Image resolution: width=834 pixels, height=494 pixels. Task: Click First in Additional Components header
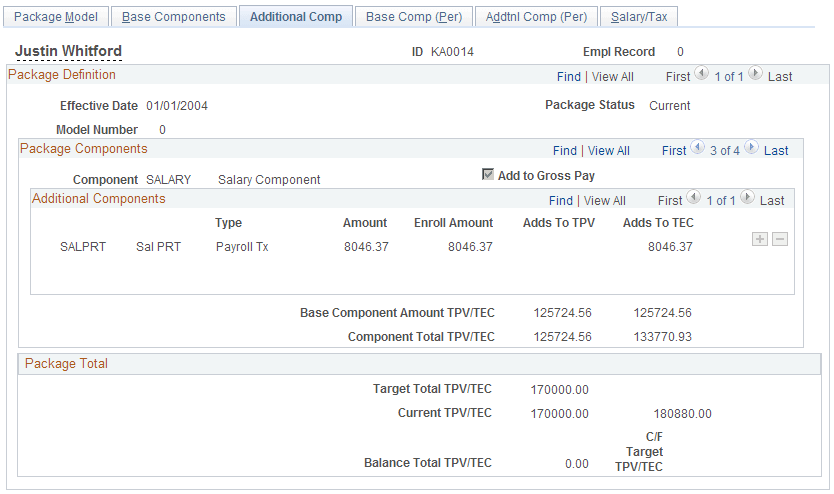[670, 200]
